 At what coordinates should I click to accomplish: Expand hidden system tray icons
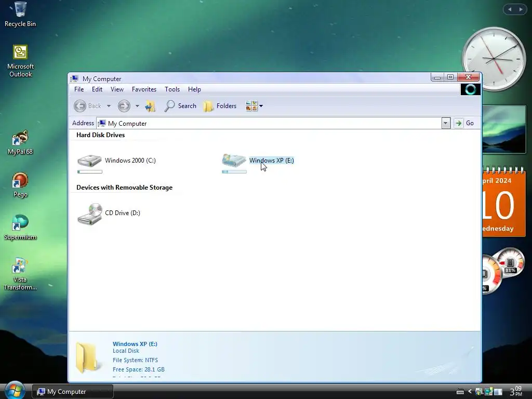tap(470, 392)
